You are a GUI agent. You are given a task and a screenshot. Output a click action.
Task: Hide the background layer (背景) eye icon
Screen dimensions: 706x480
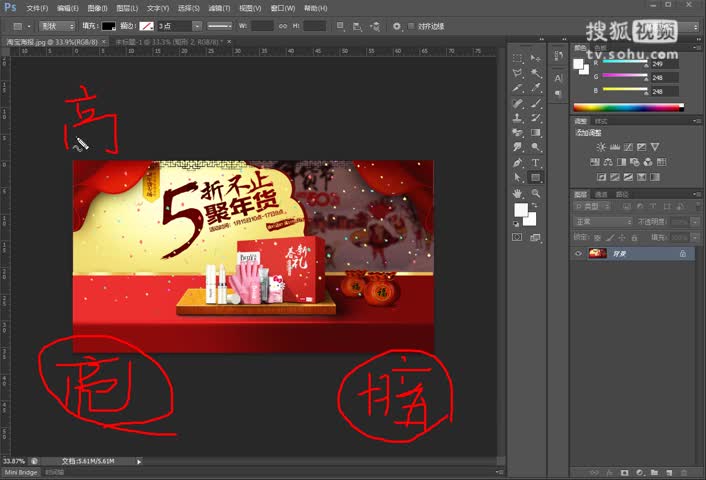pos(578,254)
